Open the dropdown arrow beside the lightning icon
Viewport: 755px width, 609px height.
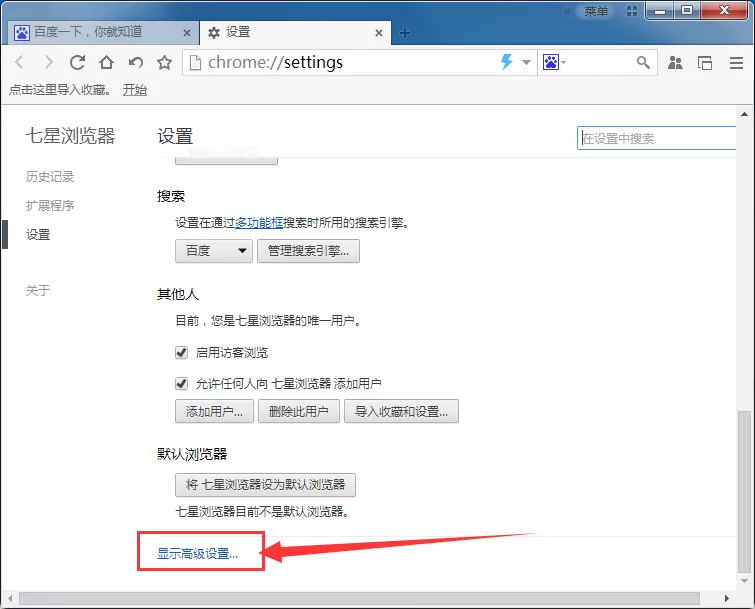pos(526,62)
